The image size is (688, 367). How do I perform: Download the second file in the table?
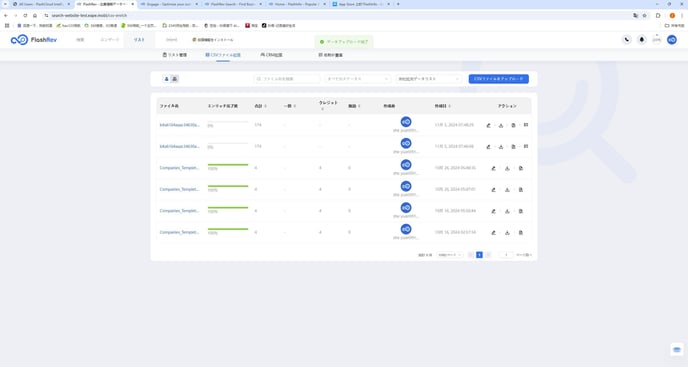coord(501,147)
